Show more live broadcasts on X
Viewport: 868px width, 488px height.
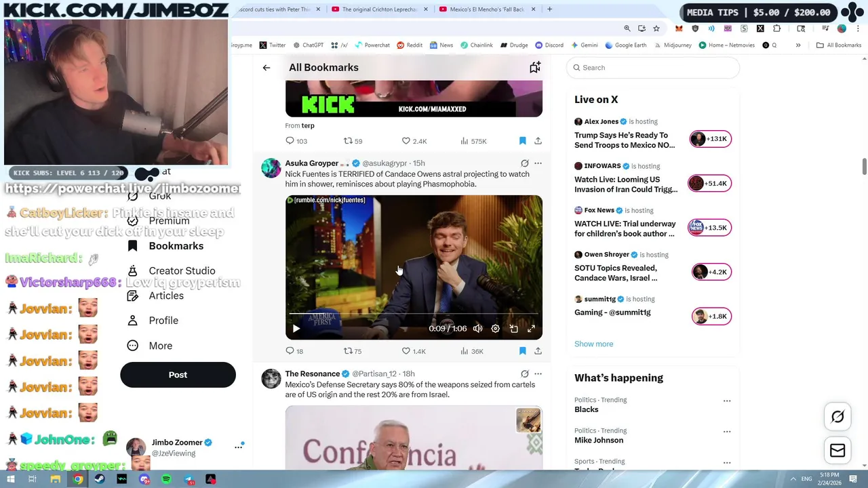point(594,344)
